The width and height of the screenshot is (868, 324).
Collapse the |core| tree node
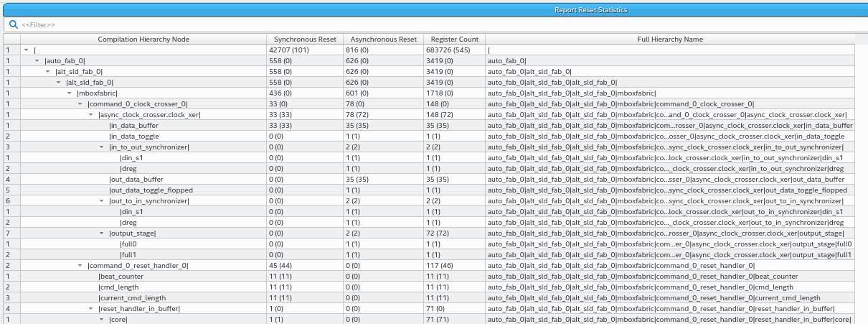101,320
